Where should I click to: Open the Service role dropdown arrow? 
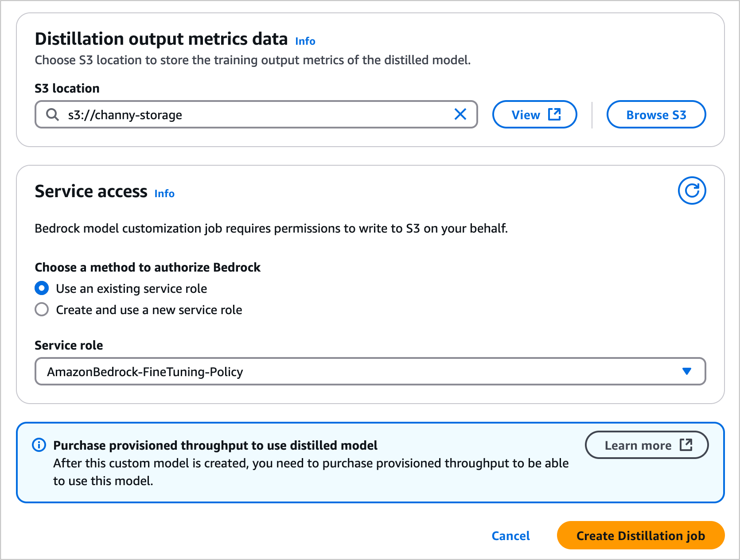[x=686, y=371]
